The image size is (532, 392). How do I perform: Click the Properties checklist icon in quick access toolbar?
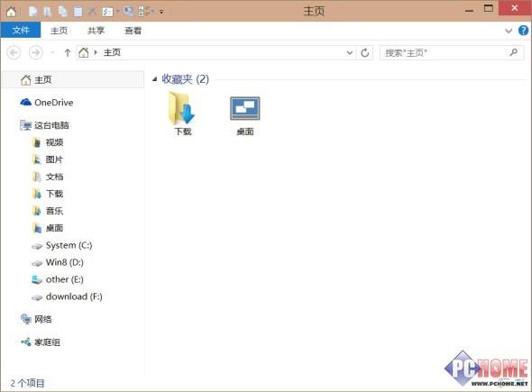click(107, 12)
